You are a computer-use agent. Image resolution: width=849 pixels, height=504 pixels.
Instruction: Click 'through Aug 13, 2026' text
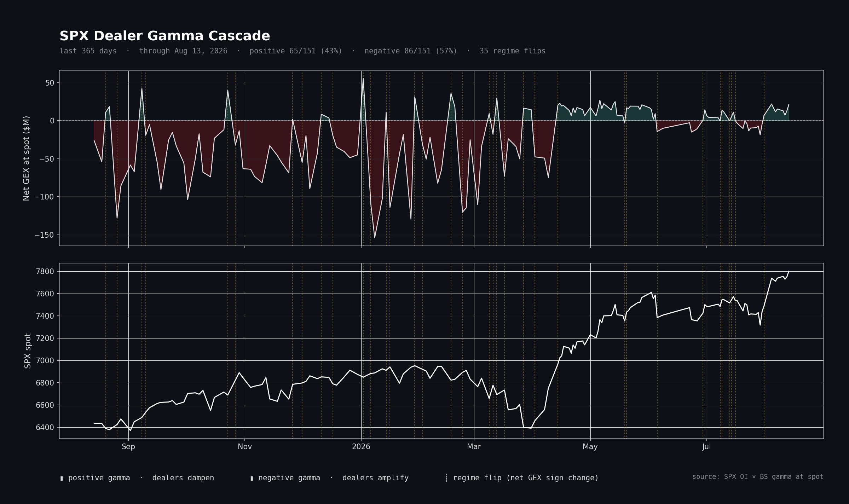click(x=183, y=51)
